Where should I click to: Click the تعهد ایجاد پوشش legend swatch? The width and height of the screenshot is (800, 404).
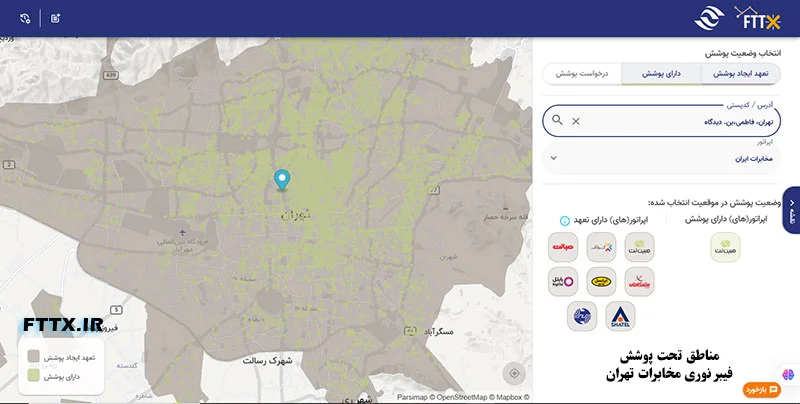coord(34,357)
